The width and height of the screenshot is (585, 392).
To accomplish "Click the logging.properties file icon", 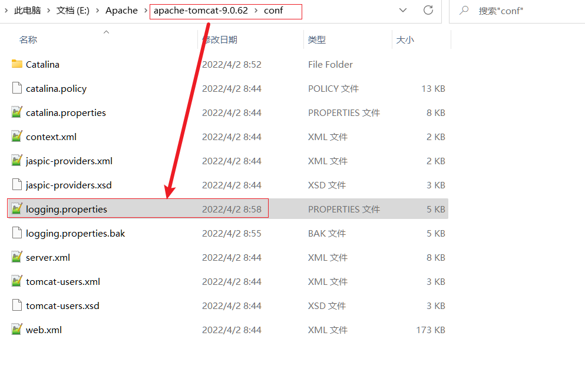I will click(16, 209).
